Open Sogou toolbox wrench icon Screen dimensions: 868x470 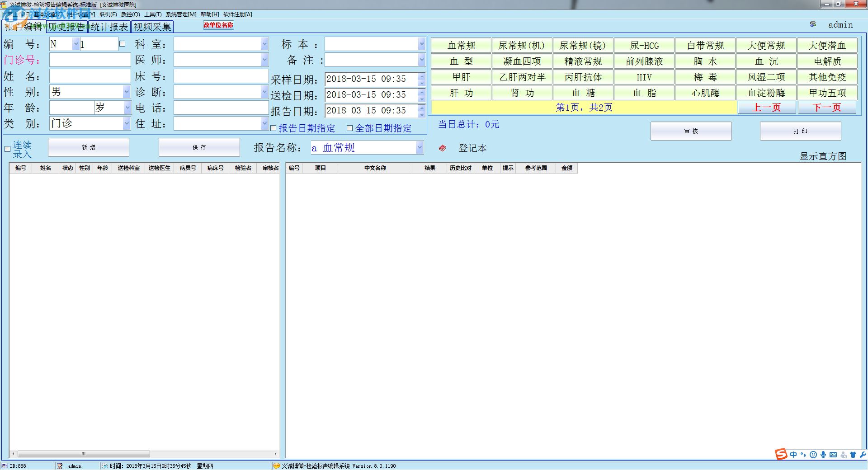(863, 455)
